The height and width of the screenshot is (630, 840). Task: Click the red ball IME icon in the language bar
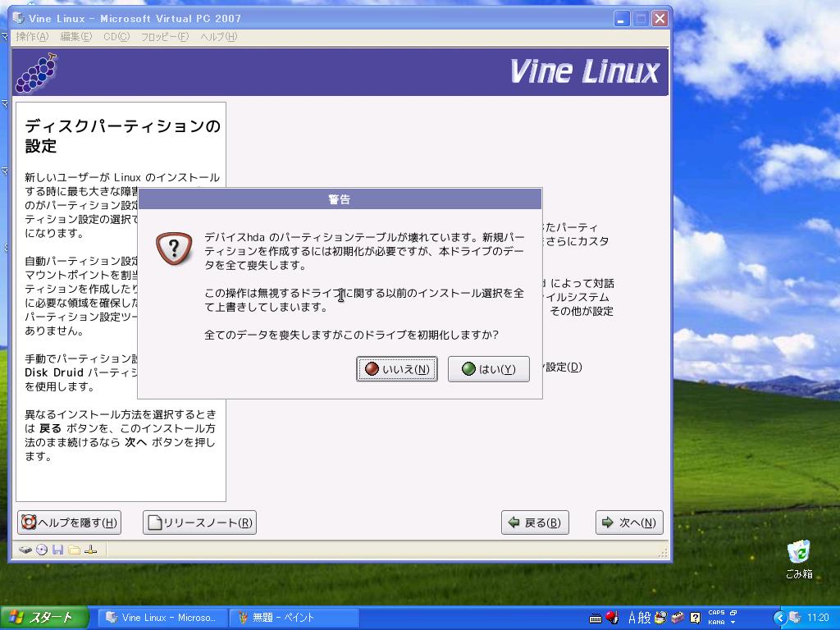point(611,618)
